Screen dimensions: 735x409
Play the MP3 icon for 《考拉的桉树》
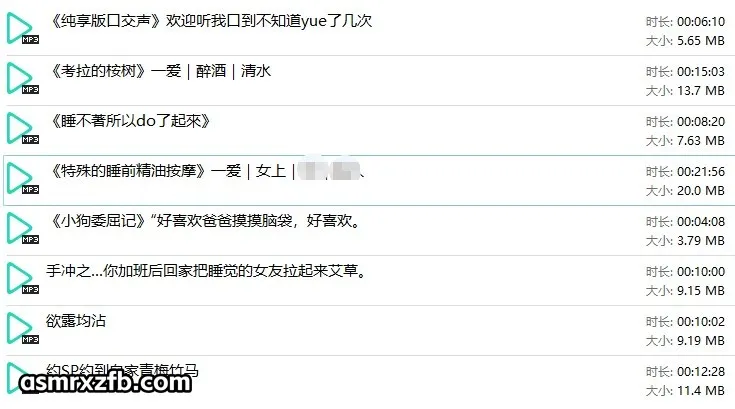pyautogui.click(x=22, y=78)
